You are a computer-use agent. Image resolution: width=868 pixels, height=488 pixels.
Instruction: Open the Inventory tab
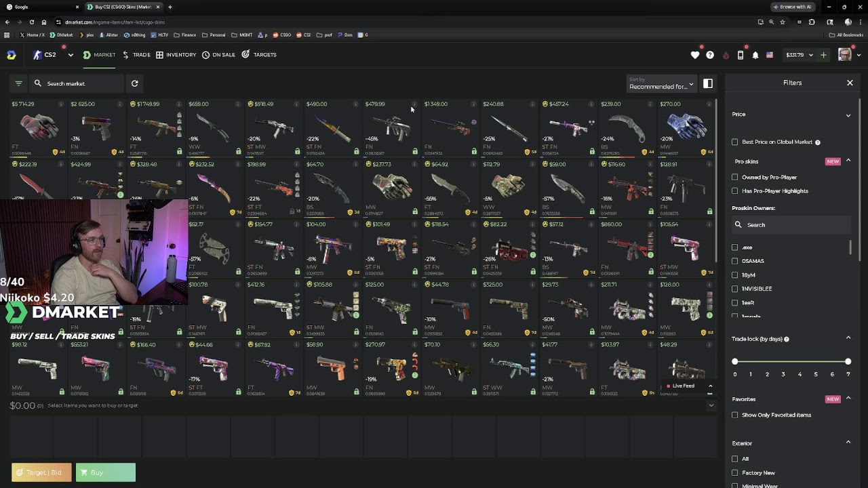(x=176, y=55)
